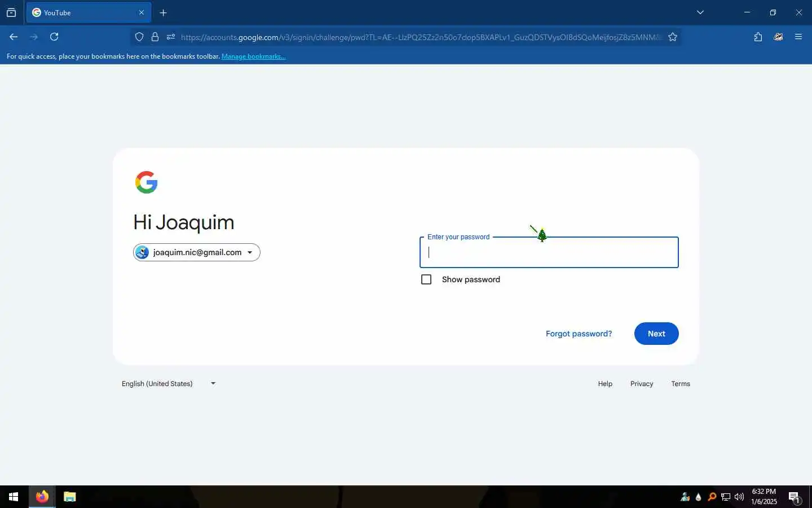Open Firefox application hamburger menu
The height and width of the screenshot is (508, 812).
(798, 37)
